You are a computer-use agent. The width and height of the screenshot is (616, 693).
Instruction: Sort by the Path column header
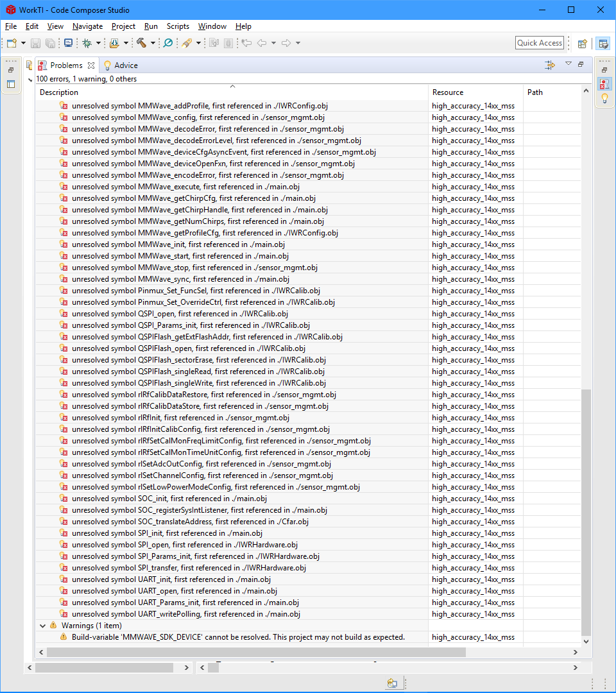coord(552,92)
